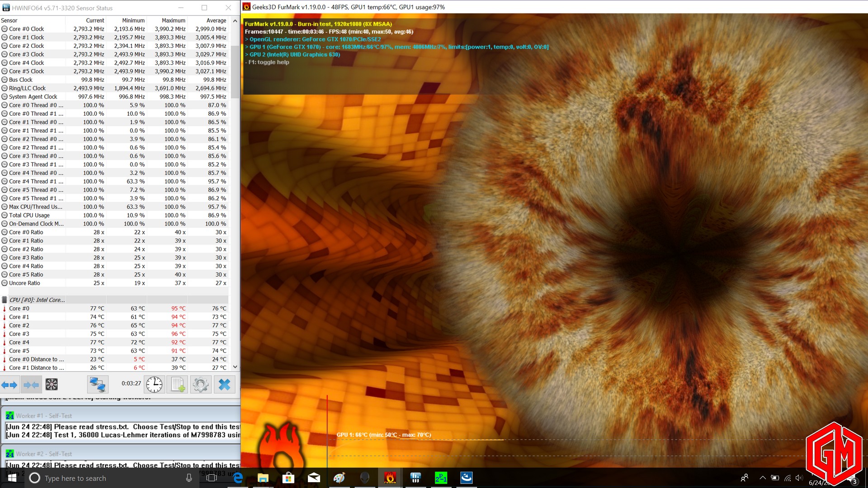The height and width of the screenshot is (488, 868).
Task: Select the Core #3 Ratio row
Action: [x=114, y=258]
